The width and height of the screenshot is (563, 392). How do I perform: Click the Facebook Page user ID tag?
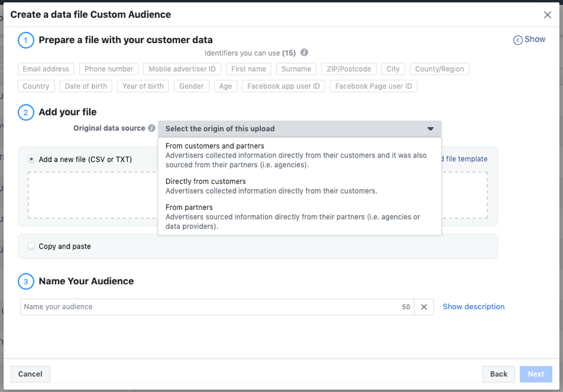(x=374, y=86)
